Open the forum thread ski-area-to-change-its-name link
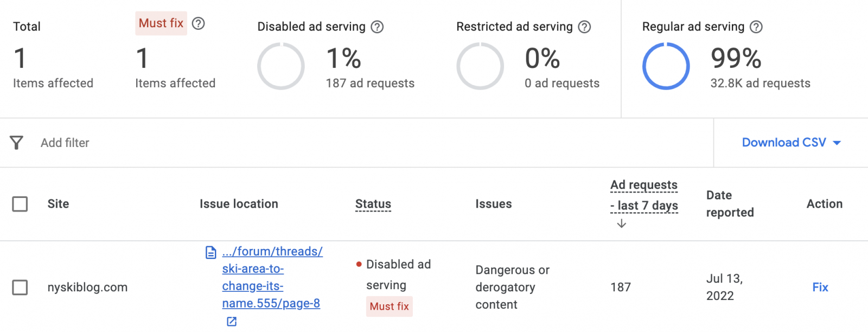Viewport: 868px width, 332px height. (271, 277)
